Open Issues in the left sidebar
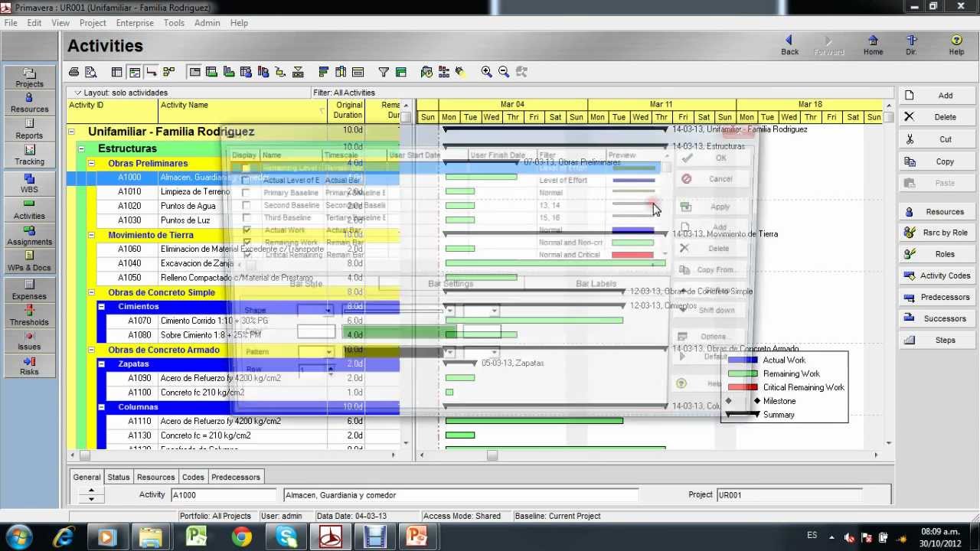Viewport: 980px width, 551px height. click(x=29, y=341)
